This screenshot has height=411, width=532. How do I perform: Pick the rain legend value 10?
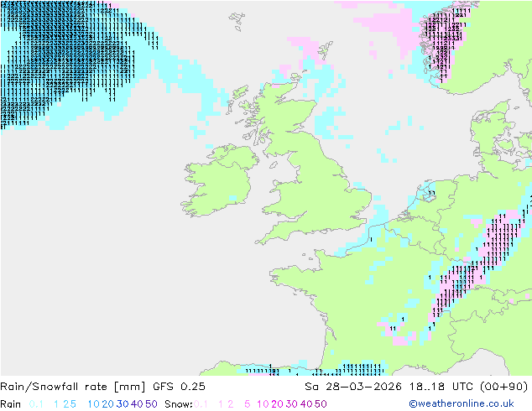tap(94, 404)
